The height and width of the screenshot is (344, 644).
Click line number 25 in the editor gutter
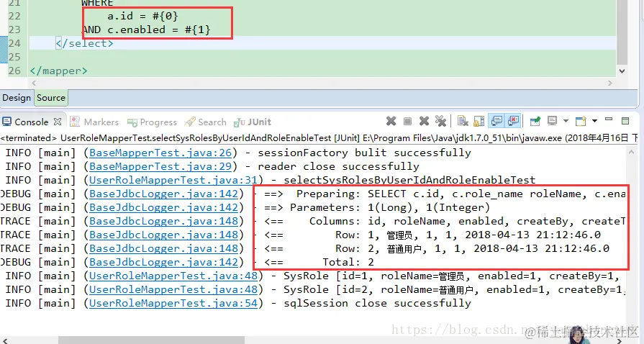point(14,57)
